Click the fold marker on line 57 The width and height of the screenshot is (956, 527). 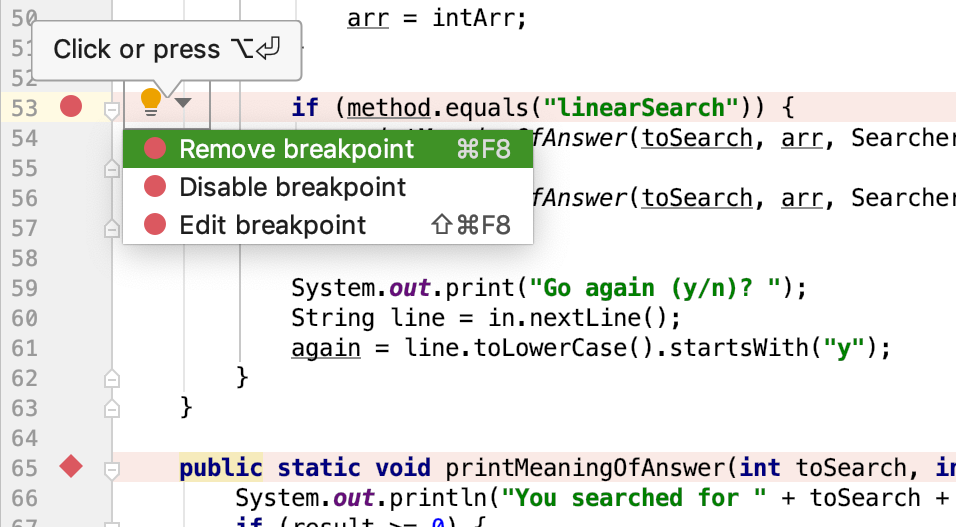(111, 229)
